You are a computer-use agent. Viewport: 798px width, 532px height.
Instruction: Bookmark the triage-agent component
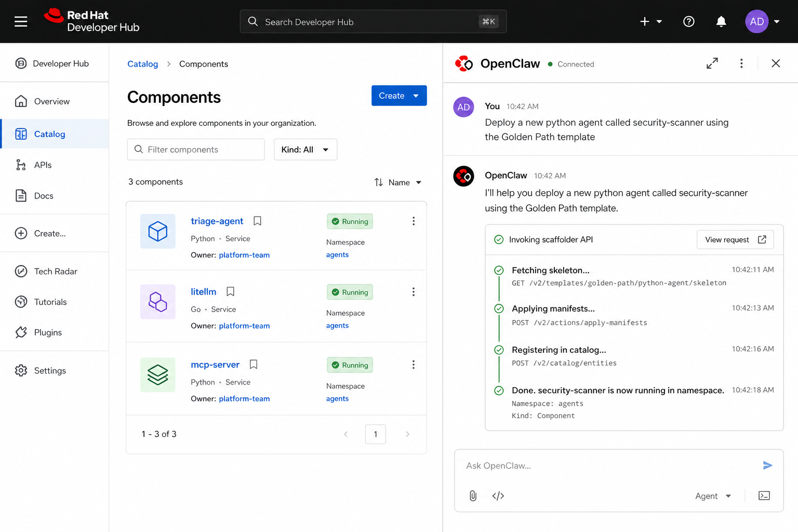(x=257, y=221)
